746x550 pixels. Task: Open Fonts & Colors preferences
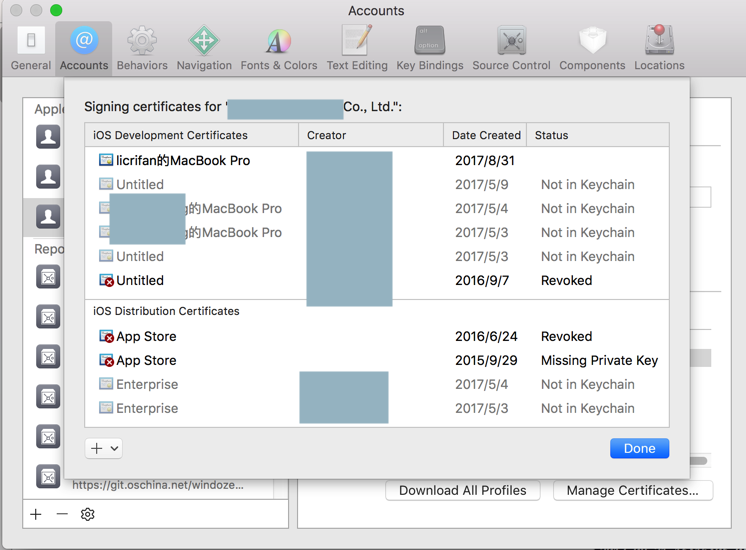coord(279,48)
